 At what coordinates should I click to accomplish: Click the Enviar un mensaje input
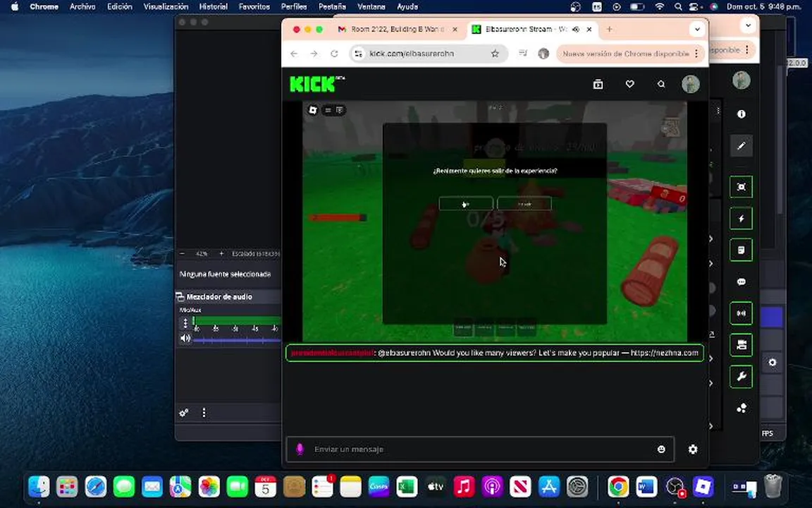(x=480, y=449)
